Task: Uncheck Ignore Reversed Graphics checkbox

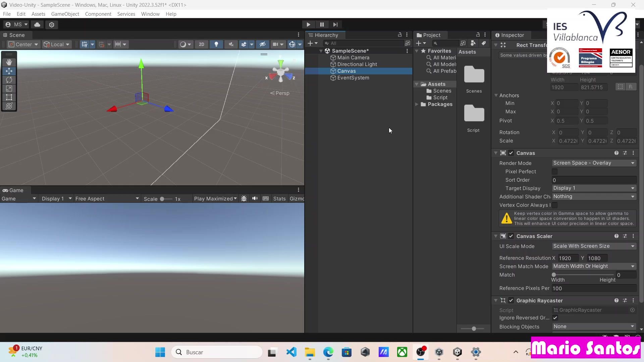Action: (555, 318)
